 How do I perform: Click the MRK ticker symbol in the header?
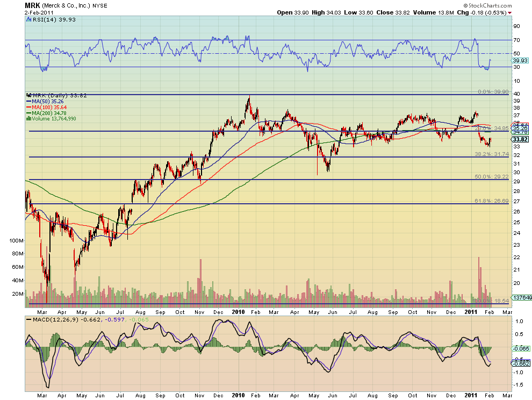33,5
